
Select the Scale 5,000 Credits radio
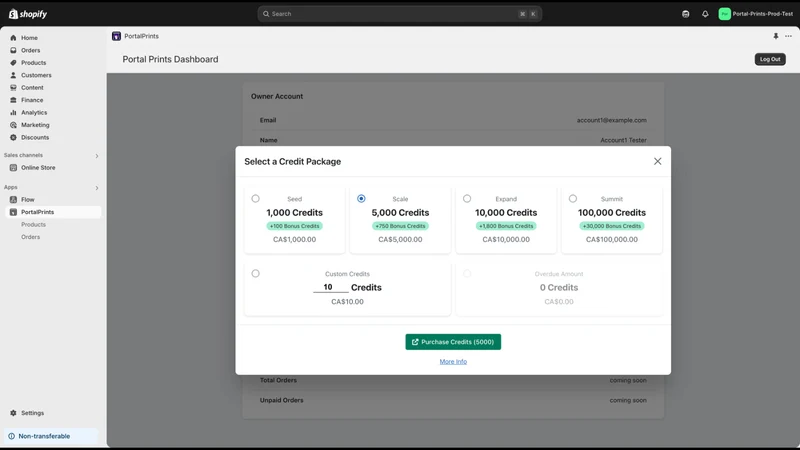(x=361, y=198)
